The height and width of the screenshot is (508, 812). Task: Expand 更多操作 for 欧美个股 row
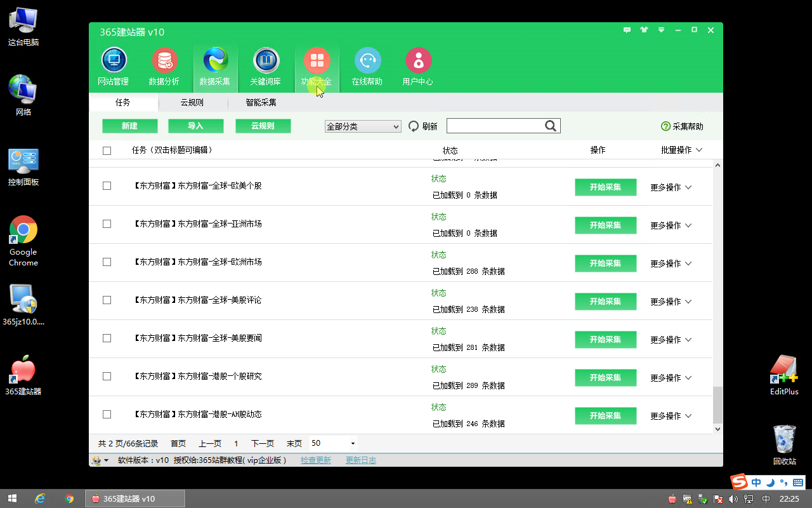[671, 187]
